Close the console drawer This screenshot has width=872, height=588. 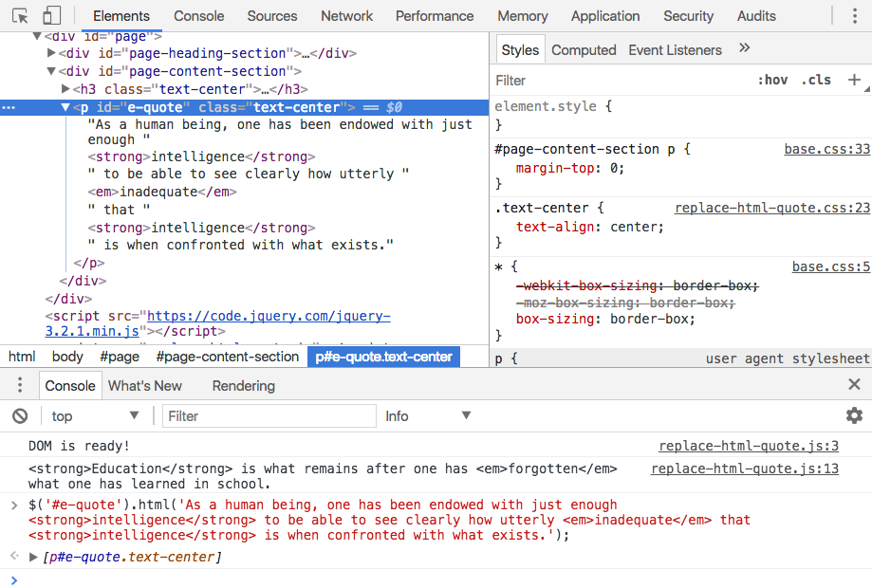click(854, 384)
